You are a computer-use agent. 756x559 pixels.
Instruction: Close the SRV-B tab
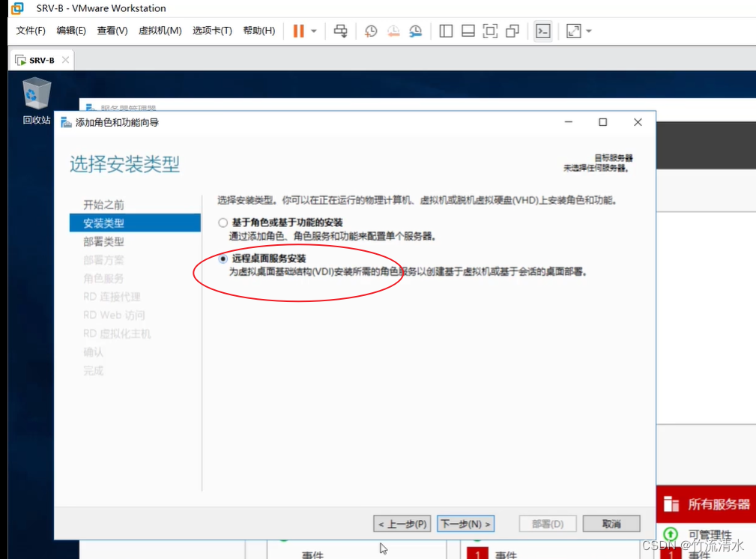[66, 60]
